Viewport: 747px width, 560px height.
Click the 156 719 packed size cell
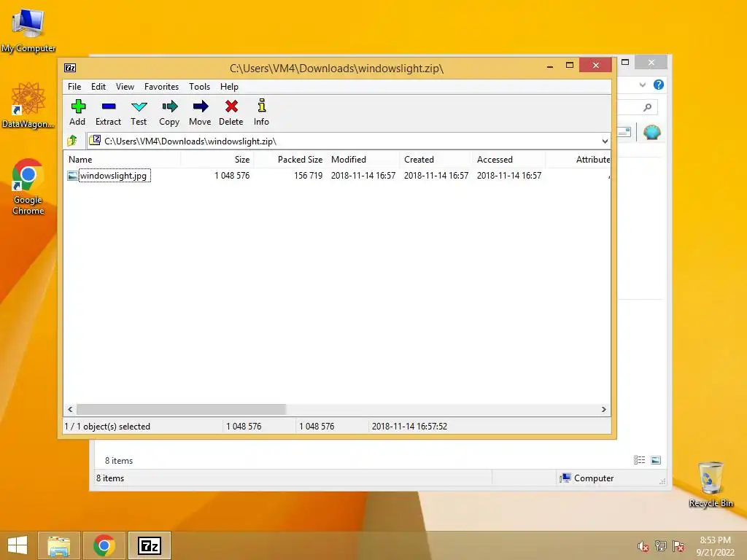309,176
